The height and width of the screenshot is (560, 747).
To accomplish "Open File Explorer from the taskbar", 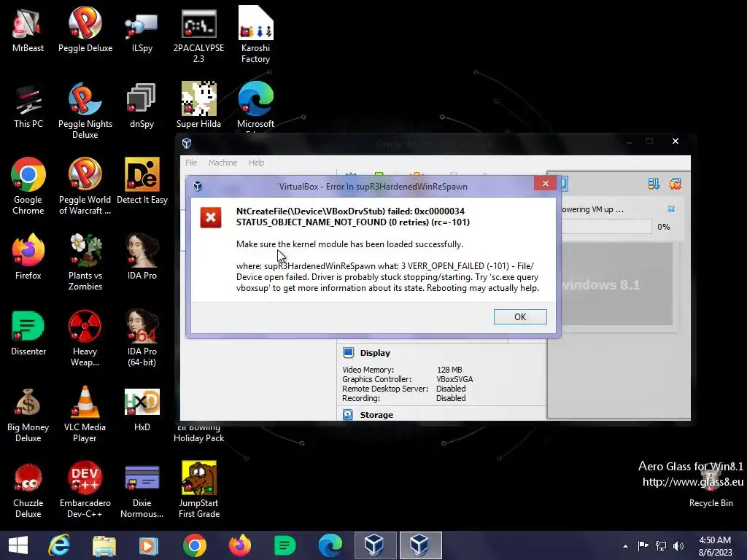I will point(104,545).
